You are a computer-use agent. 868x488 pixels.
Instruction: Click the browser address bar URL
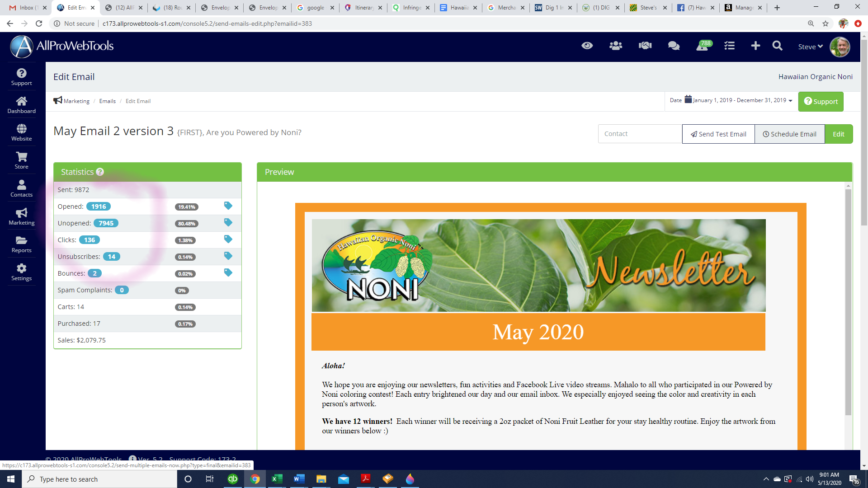pos(207,23)
